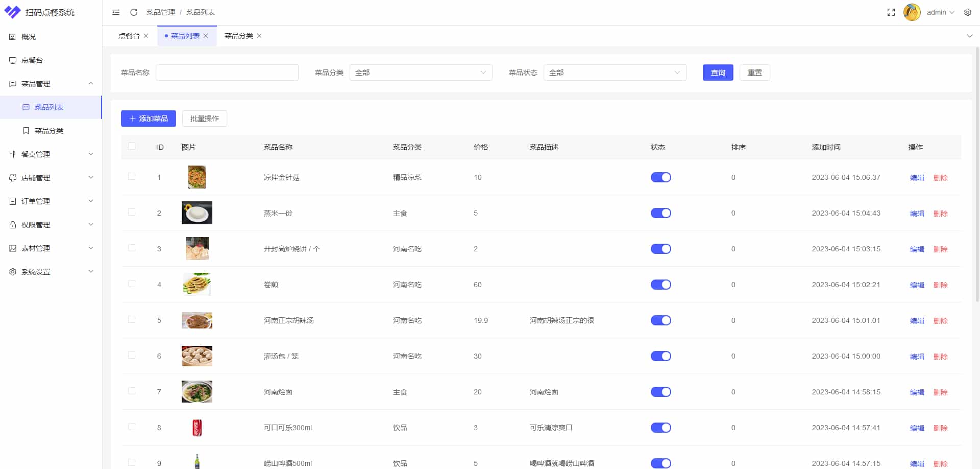Switch to the 点餐台 tab
Image resolution: width=980 pixels, height=469 pixels.
tap(129, 36)
